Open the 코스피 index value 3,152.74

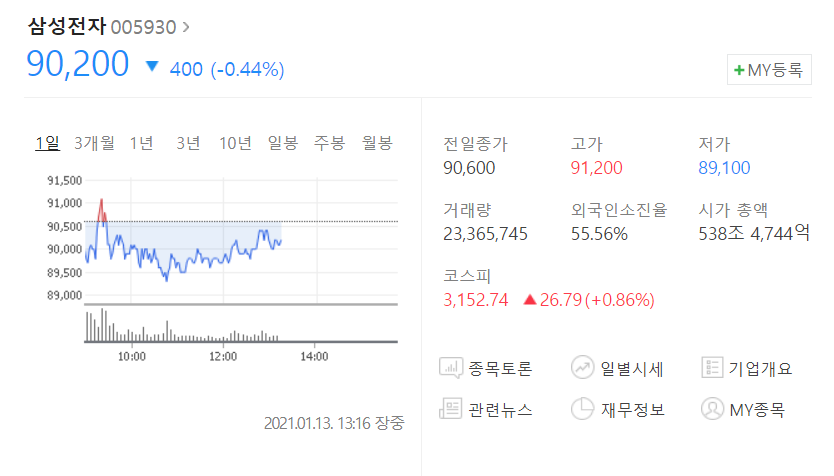pyautogui.click(x=476, y=300)
